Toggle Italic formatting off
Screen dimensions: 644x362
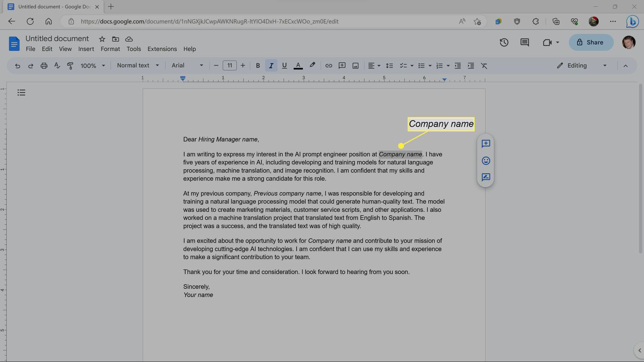point(271,66)
